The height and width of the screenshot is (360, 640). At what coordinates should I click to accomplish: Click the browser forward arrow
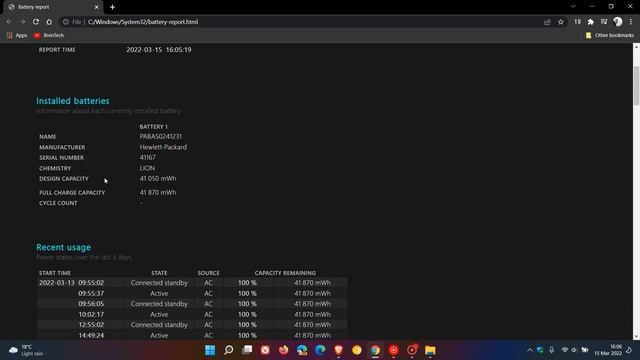(x=22, y=22)
